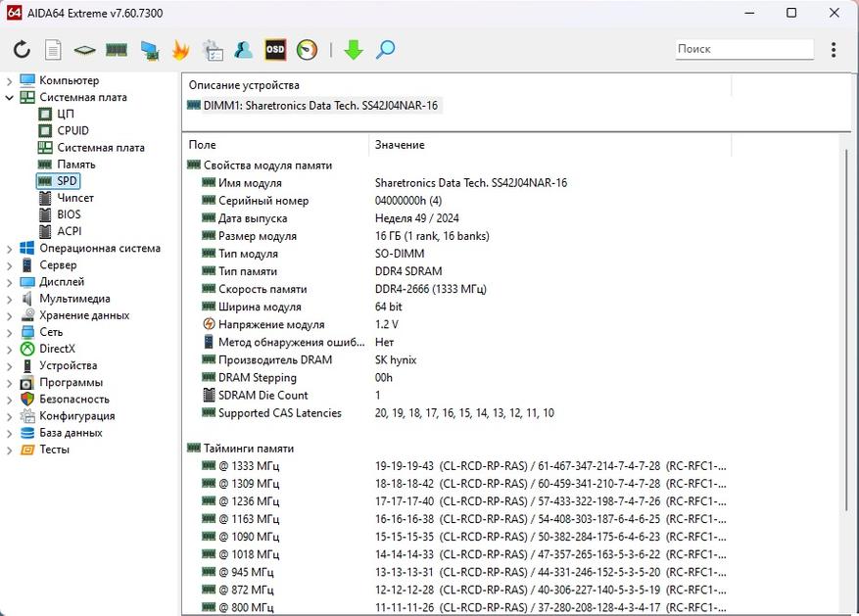Open the gauge sensor panel icon
Image resolution: width=859 pixels, height=616 pixels.
point(307,50)
